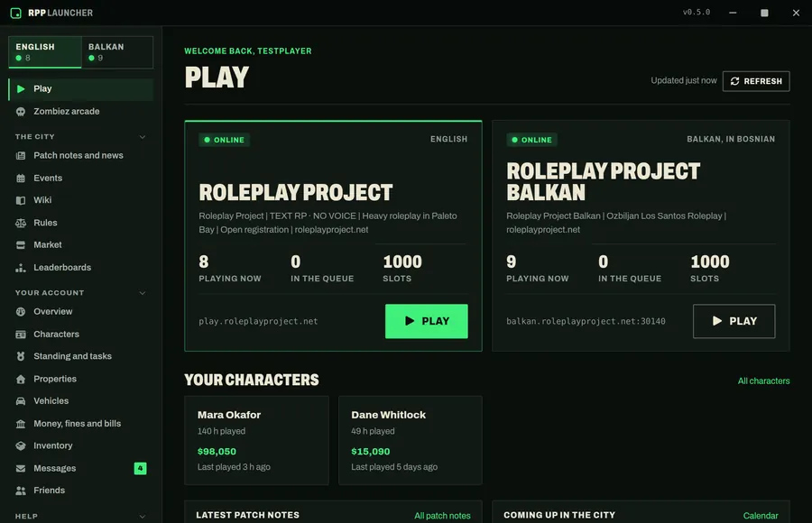Viewport: 812px width, 523px height.
Task: Open the Friends page
Action: coord(81,491)
